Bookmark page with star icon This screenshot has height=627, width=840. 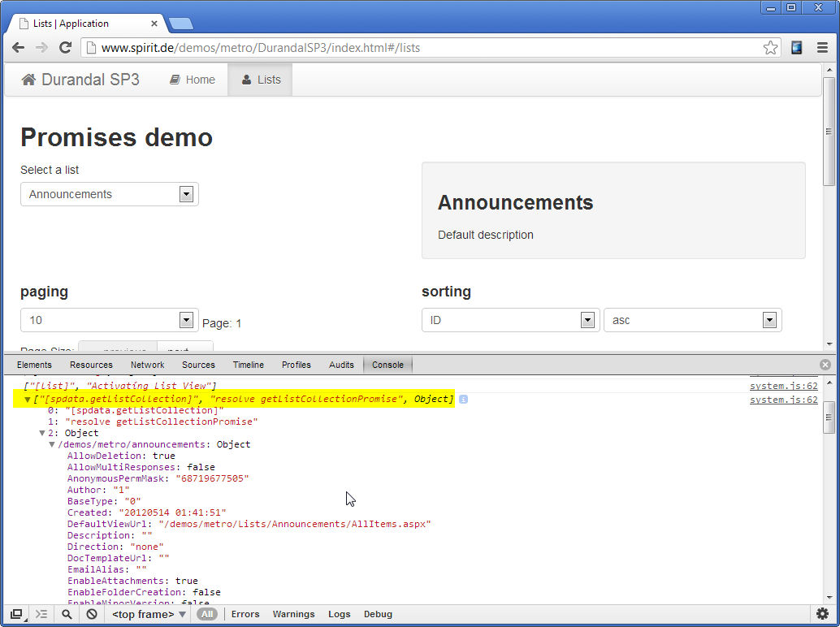(770, 48)
